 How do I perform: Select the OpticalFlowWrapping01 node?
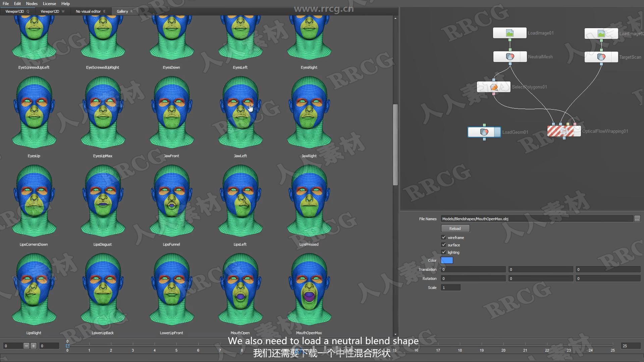pyautogui.click(x=564, y=131)
